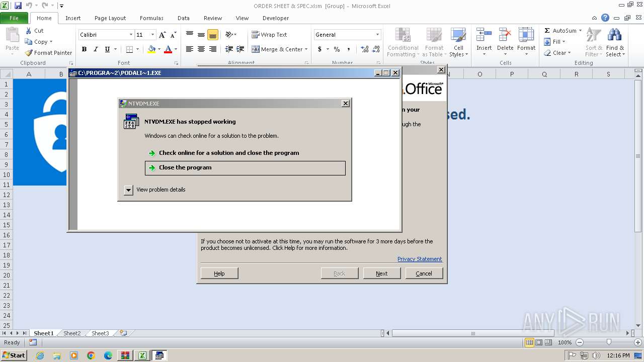Click Wrap Text button
The height and width of the screenshot is (362, 644).
[x=269, y=35]
